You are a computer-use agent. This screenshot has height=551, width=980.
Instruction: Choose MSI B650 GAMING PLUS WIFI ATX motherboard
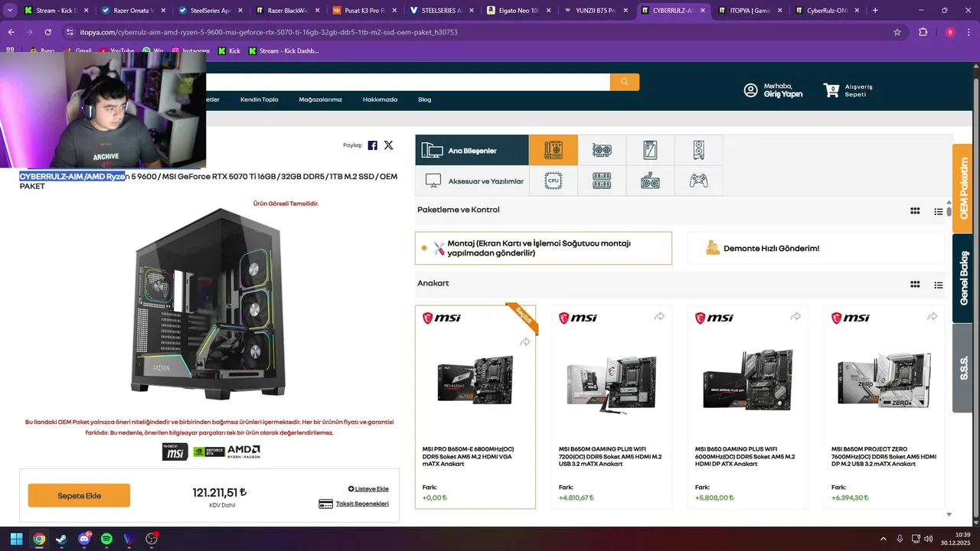click(748, 407)
